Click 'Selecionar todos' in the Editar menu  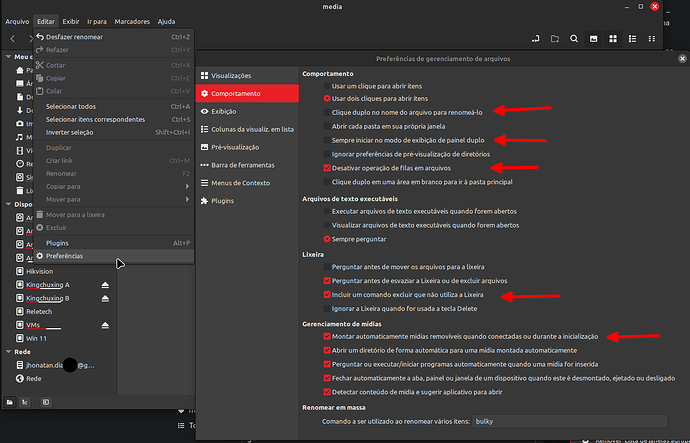click(72, 106)
